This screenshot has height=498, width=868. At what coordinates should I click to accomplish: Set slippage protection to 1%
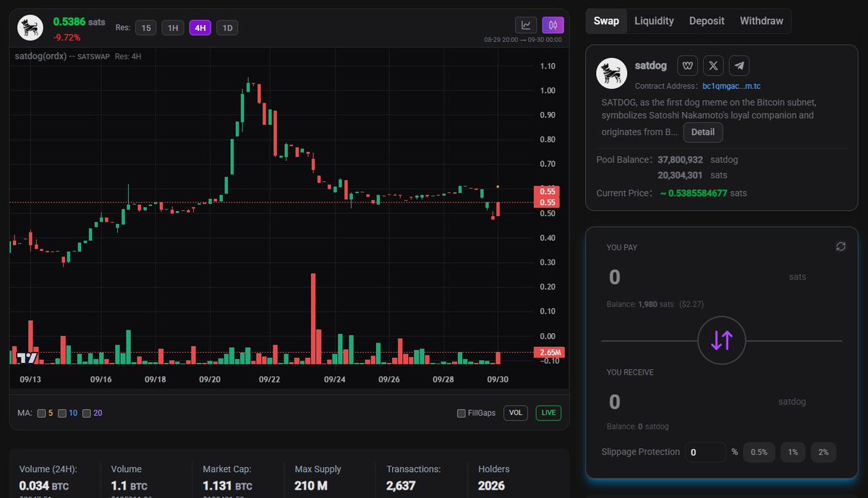[x=793, y=452]
